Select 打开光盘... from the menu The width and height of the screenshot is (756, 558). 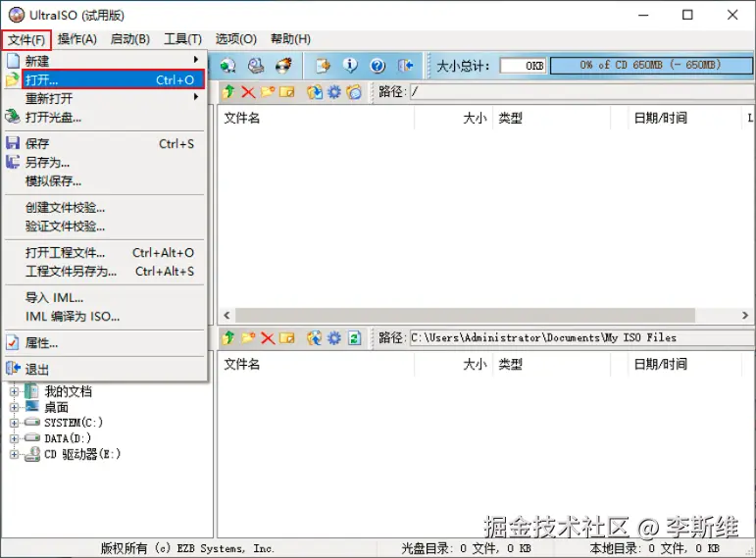click(105, 118)
